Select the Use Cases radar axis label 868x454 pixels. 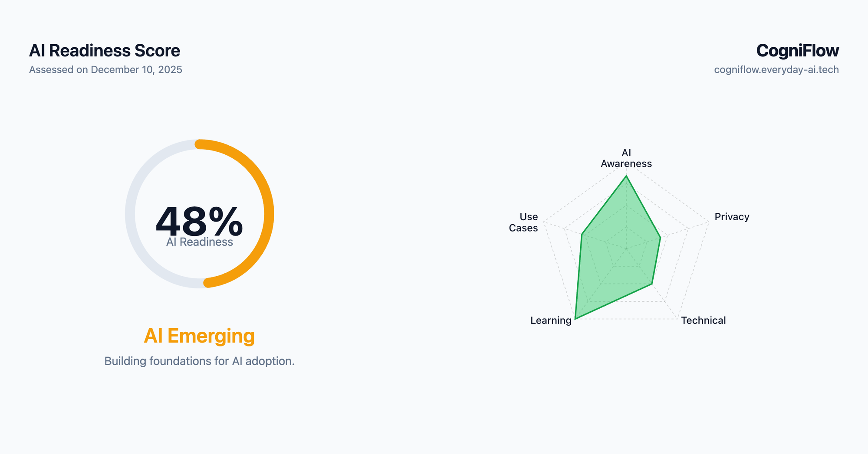point(523,222)
